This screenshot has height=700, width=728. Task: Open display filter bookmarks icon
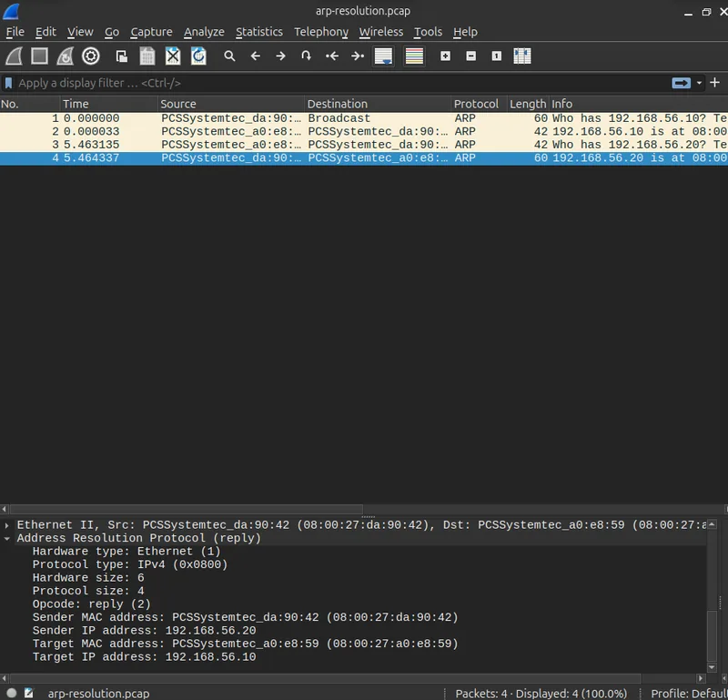(x=8, y=83)
